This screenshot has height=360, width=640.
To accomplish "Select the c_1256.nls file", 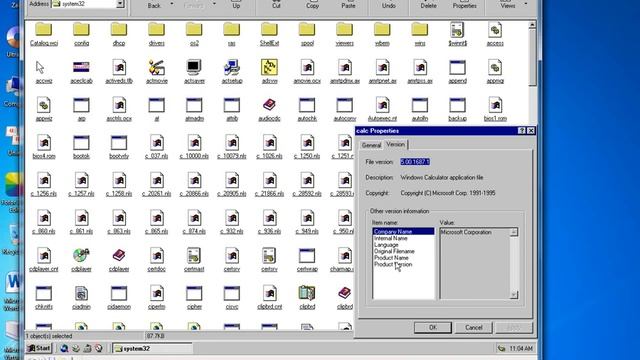I will coord(44,180).
